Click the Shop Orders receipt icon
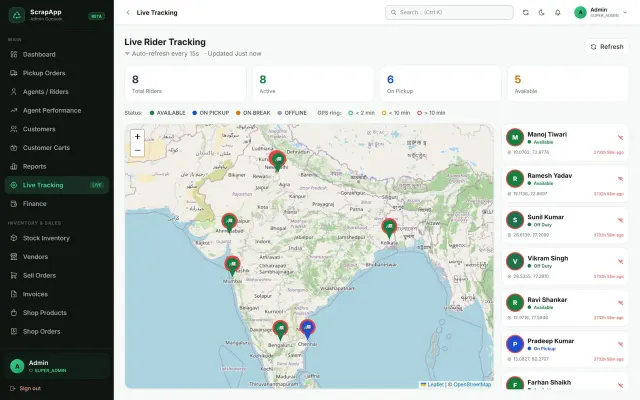 tap(13, 331)
